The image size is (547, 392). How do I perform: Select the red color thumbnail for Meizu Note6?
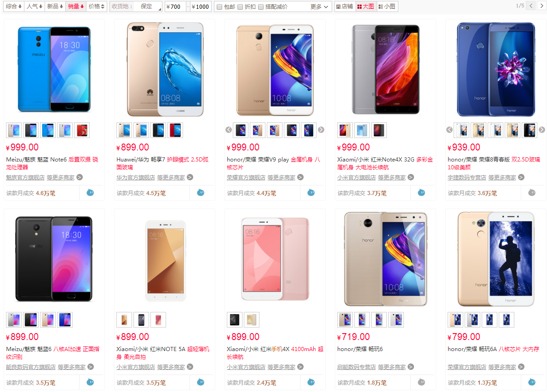click(82, 130)
